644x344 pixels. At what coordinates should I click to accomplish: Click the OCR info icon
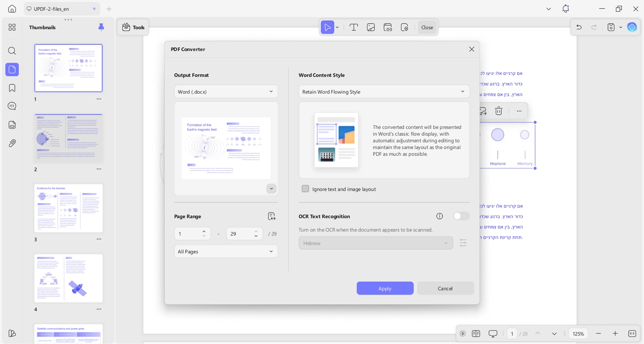click(x=439, y=216)
